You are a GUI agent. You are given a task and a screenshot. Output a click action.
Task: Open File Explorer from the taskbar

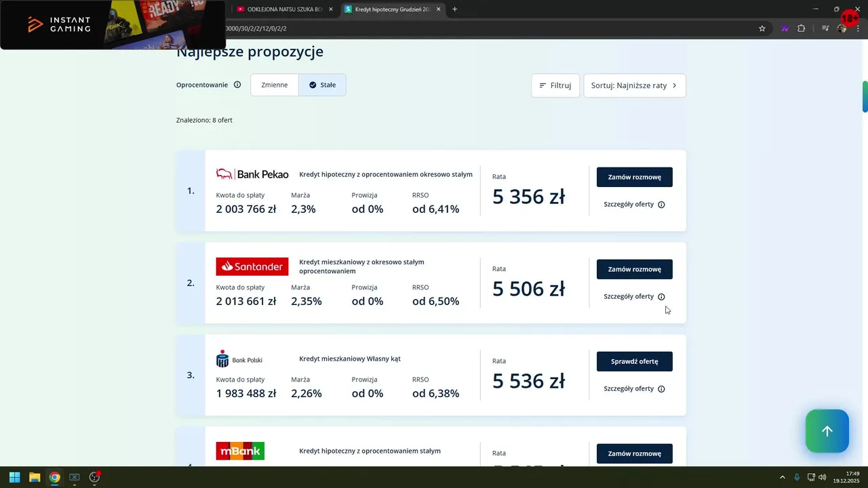tap(35, 477)
